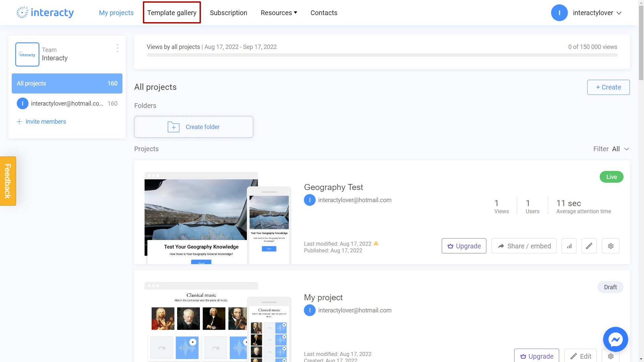Click the pencil edit icon for Geography Test

coord(589,246)
